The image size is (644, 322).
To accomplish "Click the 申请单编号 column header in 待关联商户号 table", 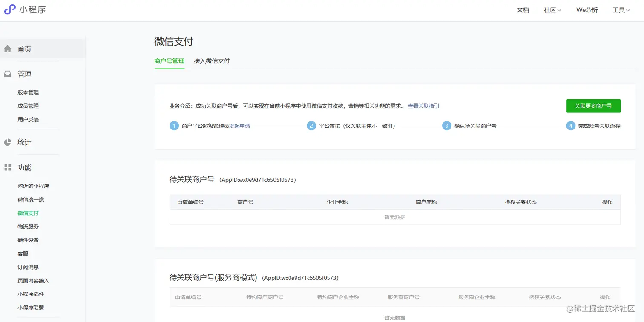I will point(190,202).
